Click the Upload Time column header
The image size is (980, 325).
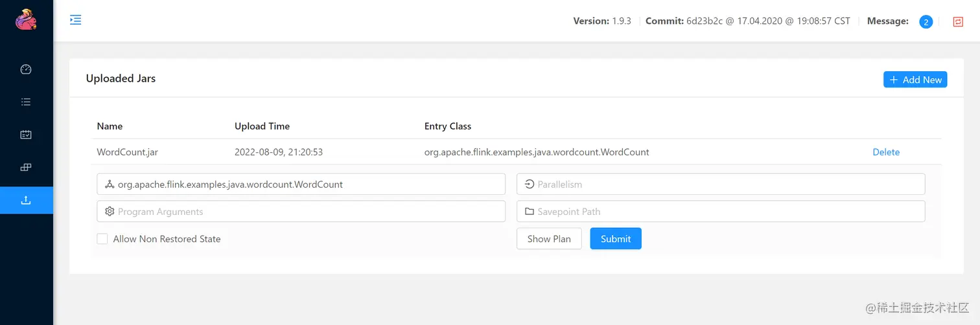262,126
